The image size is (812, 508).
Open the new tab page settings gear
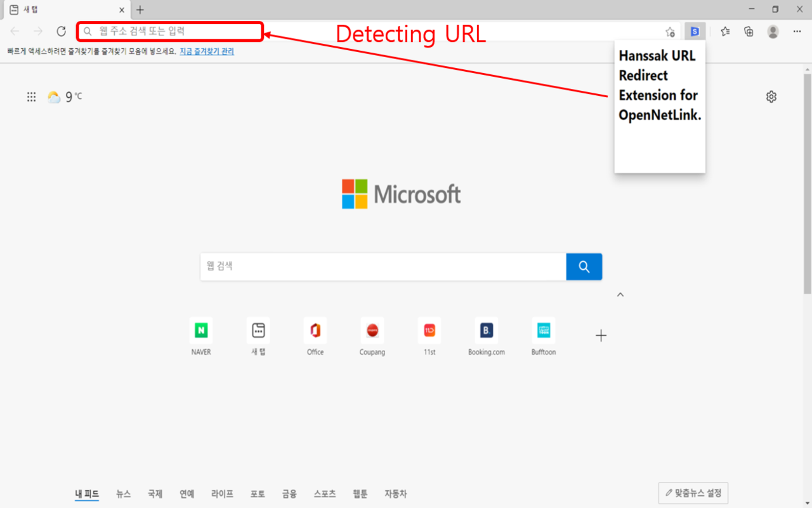point(771,97)
